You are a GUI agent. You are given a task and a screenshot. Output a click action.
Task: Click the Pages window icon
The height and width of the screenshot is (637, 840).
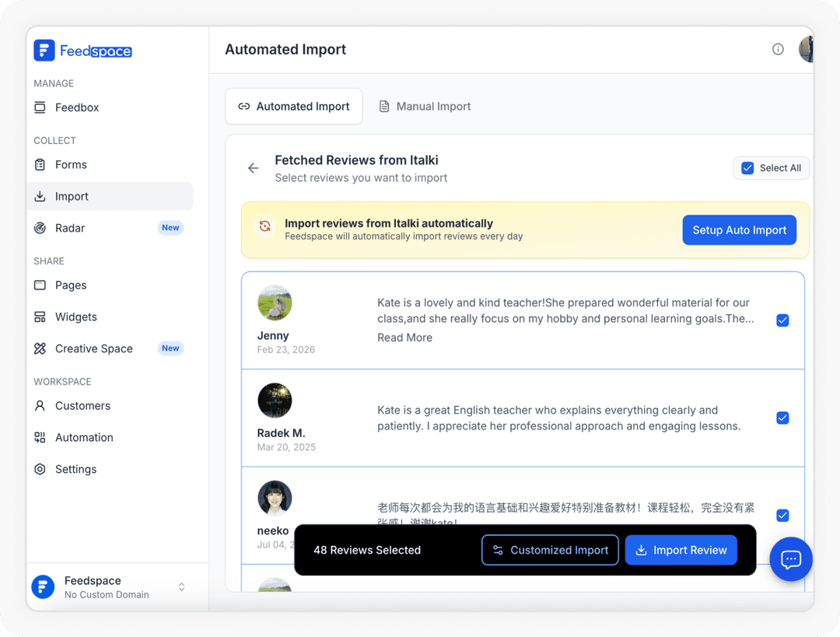pyautogui.click(x=40, y=285)
